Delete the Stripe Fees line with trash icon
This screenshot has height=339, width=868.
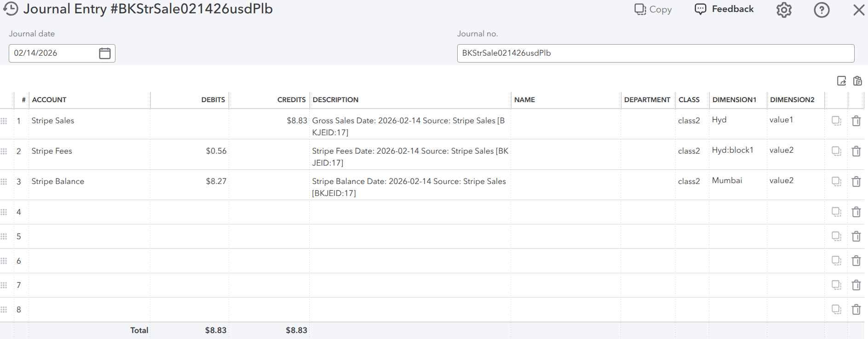coord(856,151)
